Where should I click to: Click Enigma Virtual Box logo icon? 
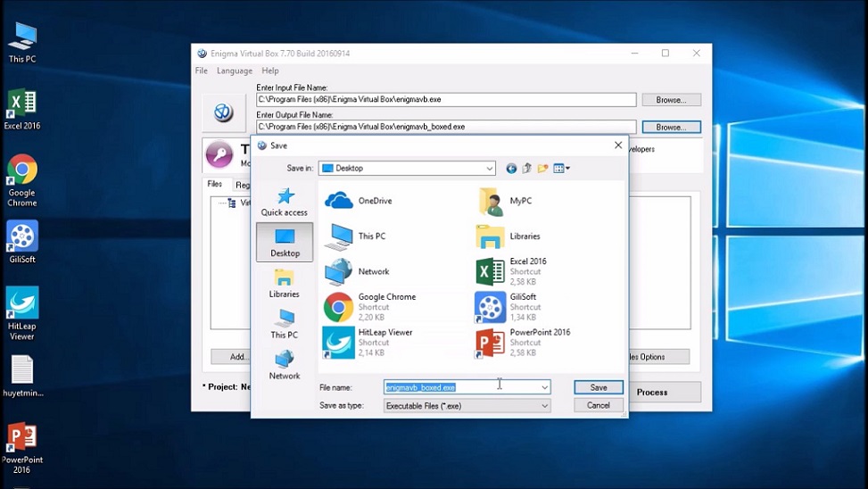[224, 112]
